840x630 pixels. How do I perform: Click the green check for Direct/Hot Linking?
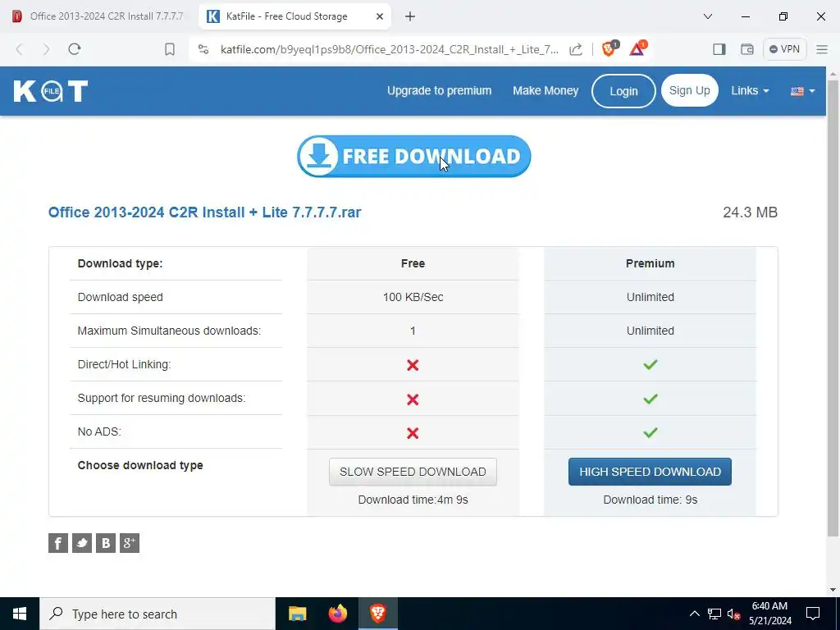click(x=651, y=365)
